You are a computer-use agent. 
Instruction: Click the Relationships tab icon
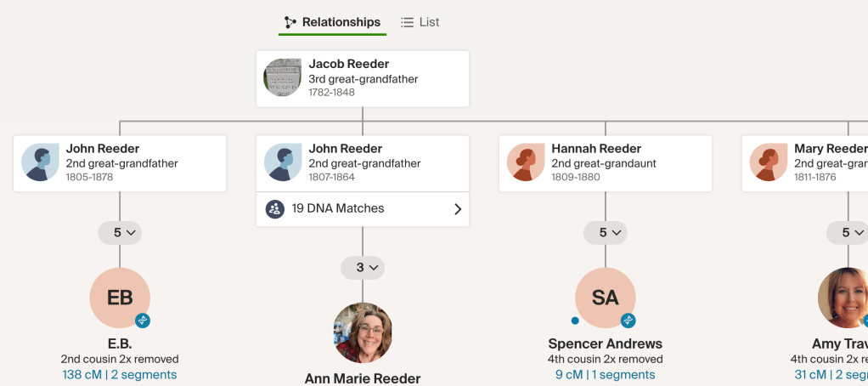tap(290, 22)
